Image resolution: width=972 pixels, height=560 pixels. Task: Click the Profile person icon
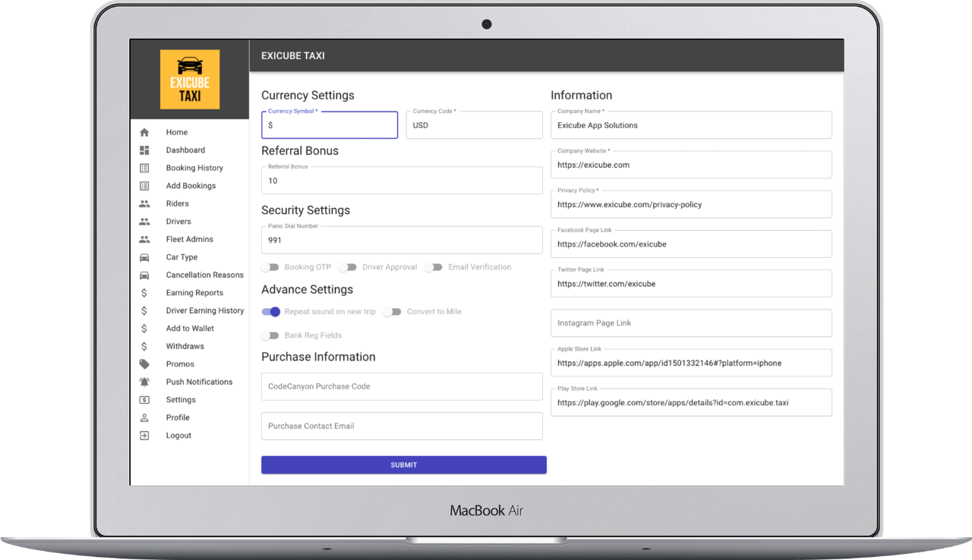144,417
